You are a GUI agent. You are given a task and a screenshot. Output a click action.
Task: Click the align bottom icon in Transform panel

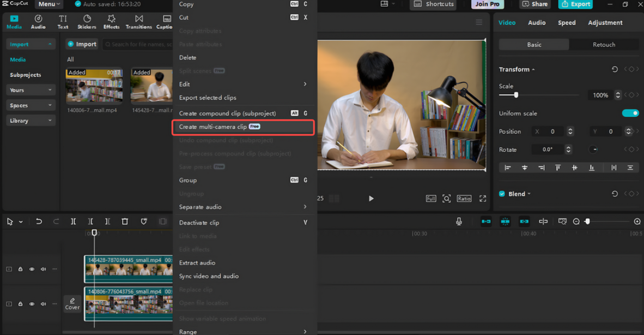click(x=592, y=167)
